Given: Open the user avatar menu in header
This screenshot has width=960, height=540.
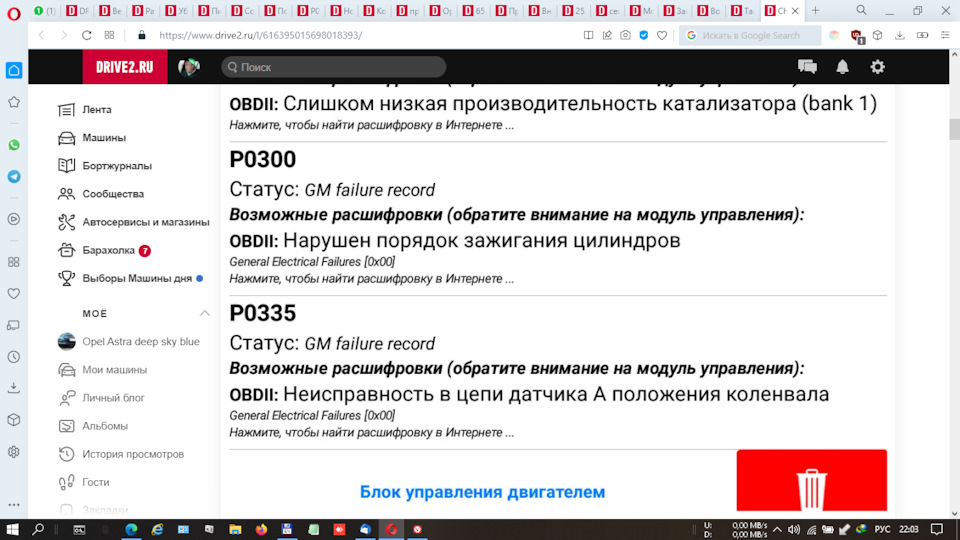Looking at the screenshot, I should tap(189, 67).
